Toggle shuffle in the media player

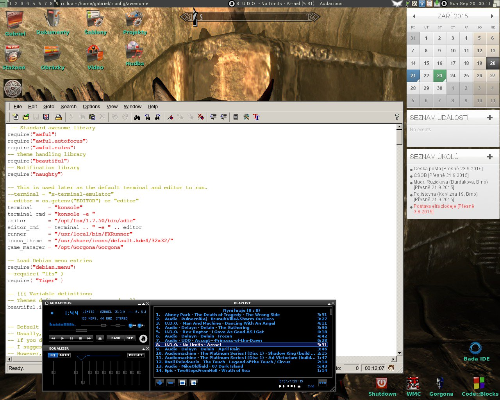point(115,338)
